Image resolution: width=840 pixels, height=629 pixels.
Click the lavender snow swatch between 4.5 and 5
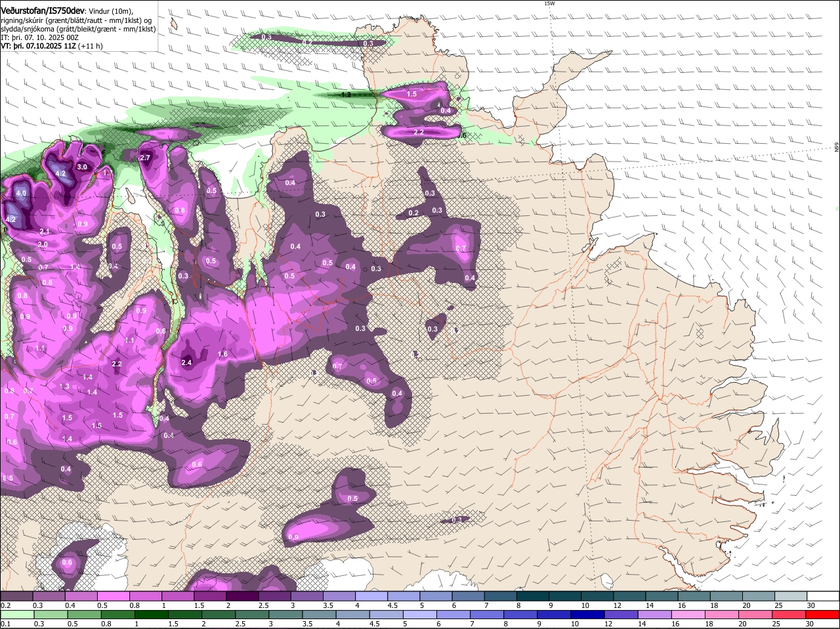pyautogui.click(x=403, y=596)
